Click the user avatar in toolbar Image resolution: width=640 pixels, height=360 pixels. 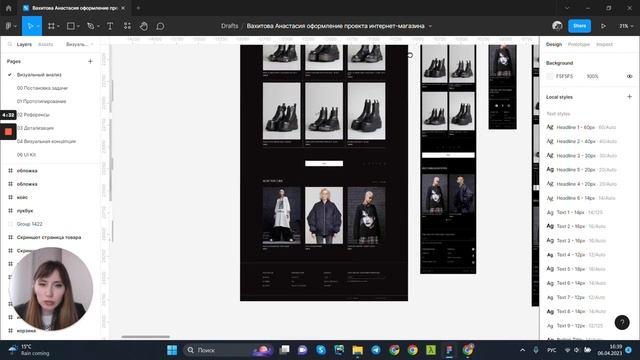click(x=557, y=26)
